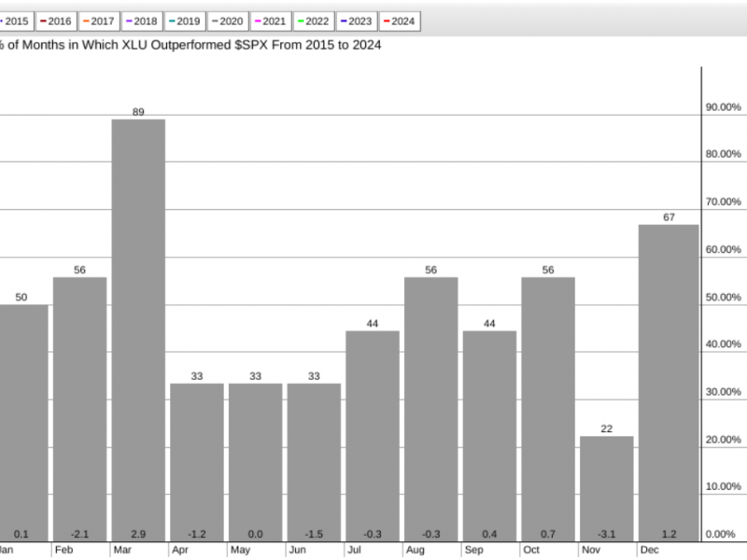The width and height of the screenshot is (747, 560).
Task: Click the 44 label above July
Action: tap(373, 324)
